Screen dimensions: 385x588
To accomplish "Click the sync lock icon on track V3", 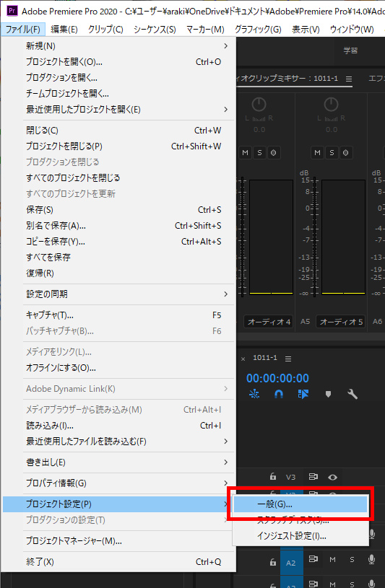I will pyautogui.click(x=313, y=477).
